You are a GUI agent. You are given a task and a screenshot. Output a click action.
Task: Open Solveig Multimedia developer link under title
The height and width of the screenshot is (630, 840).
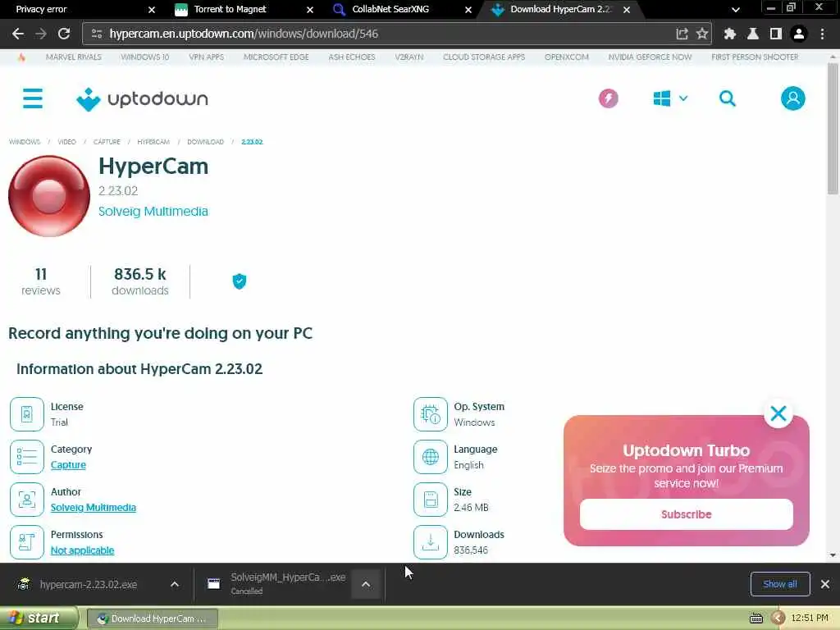[x=153, y=211]
